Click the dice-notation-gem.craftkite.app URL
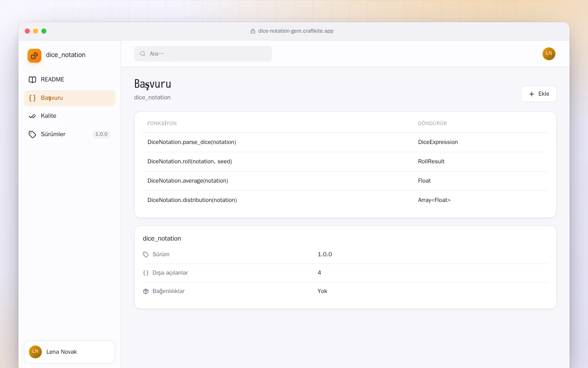The width and height of the screenshot is (588, 368). (296, 31)
